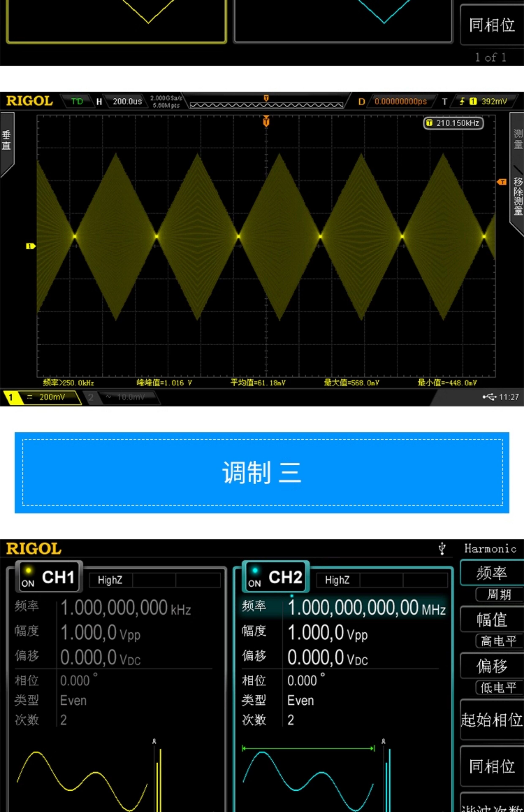Viewport: 524px width, 812px height.
Task: Select the 幅值 softkey in the Harmonic menu
Action: 492,619
